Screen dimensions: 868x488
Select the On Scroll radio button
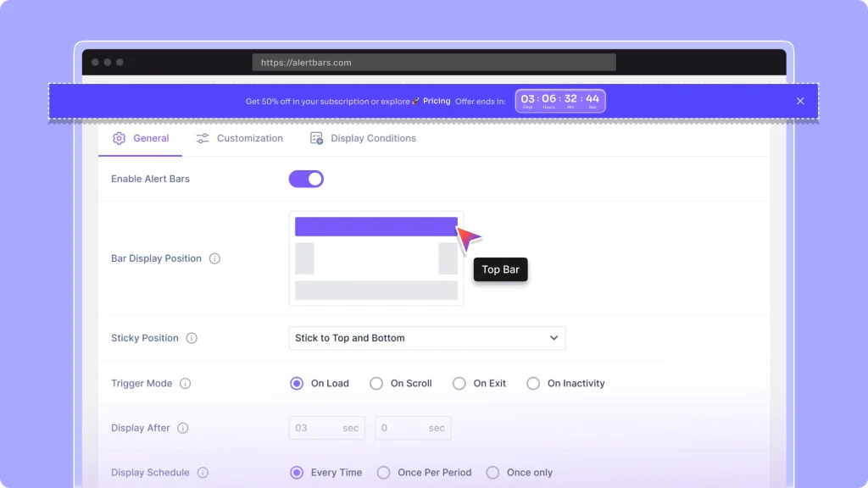click(376, 384)
